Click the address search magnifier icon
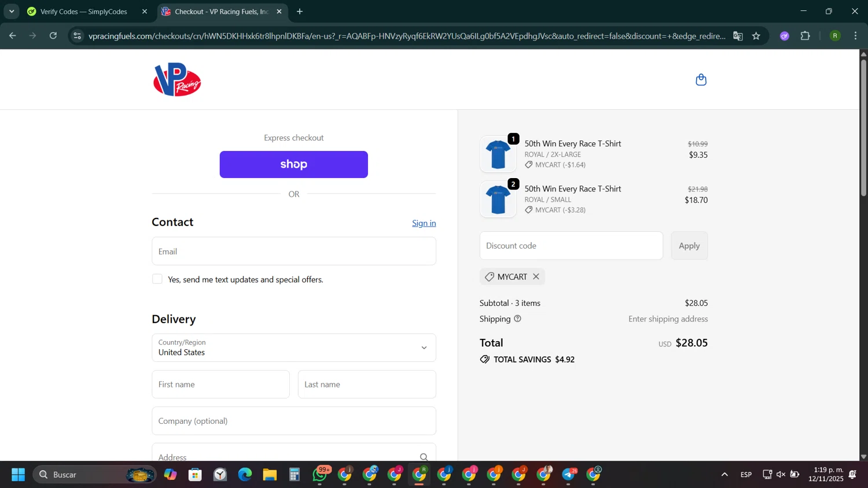This screenshot has width=868, height=488. tap(424, 457)
